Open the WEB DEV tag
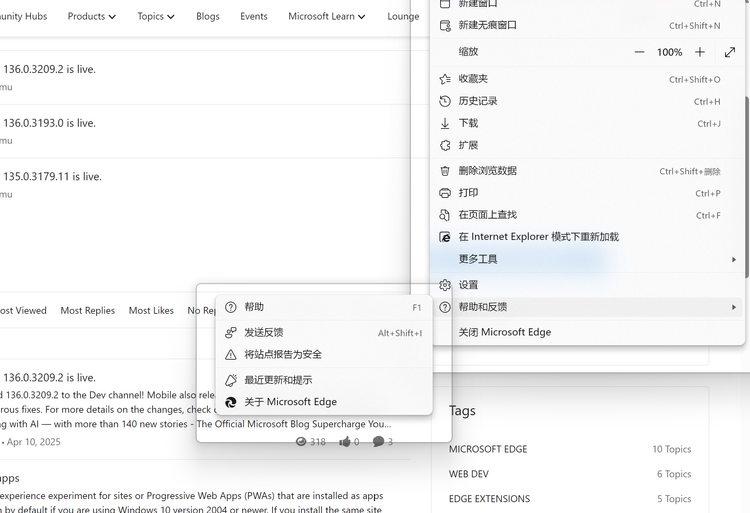The width and height of the screenshot is (750, 513). pos(469,474)
